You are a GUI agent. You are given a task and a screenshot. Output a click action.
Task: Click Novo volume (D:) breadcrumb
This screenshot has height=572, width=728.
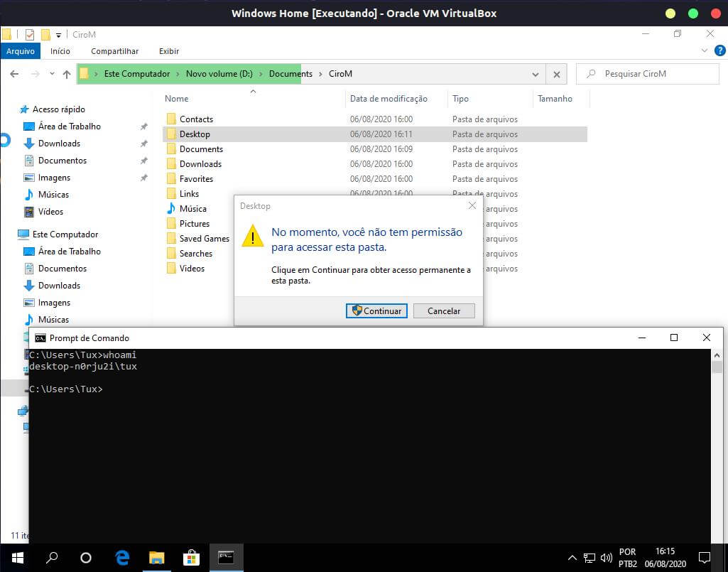click(x=219, y=74)
